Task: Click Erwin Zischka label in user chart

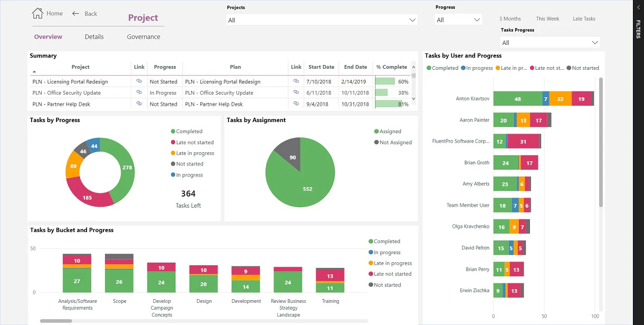Action: 474,290
